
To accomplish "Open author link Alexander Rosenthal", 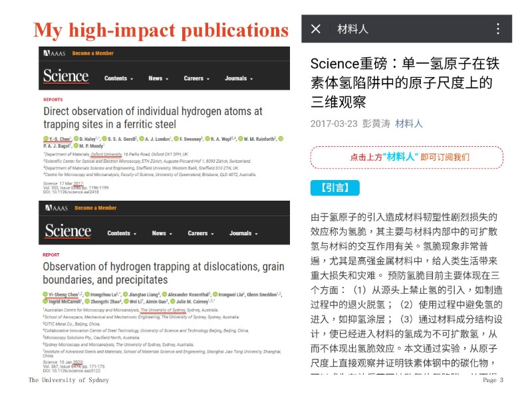I will coord(188,294).
